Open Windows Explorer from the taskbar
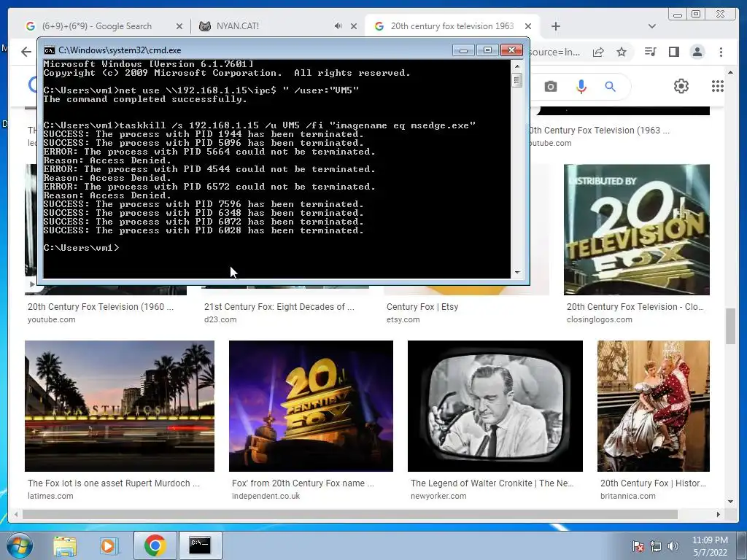Viewport: 747px width, 560px height. click(65, 545)
